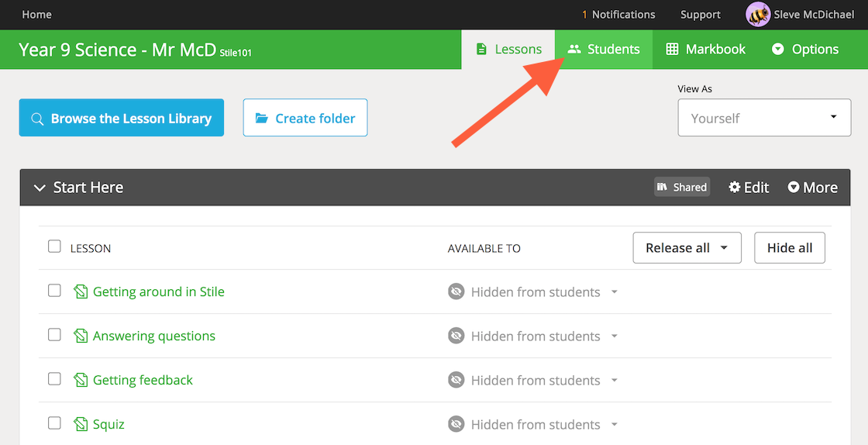Click the lesson icon beside Getting around in Stile
The image size is (868, 445).
click(81, 291)
